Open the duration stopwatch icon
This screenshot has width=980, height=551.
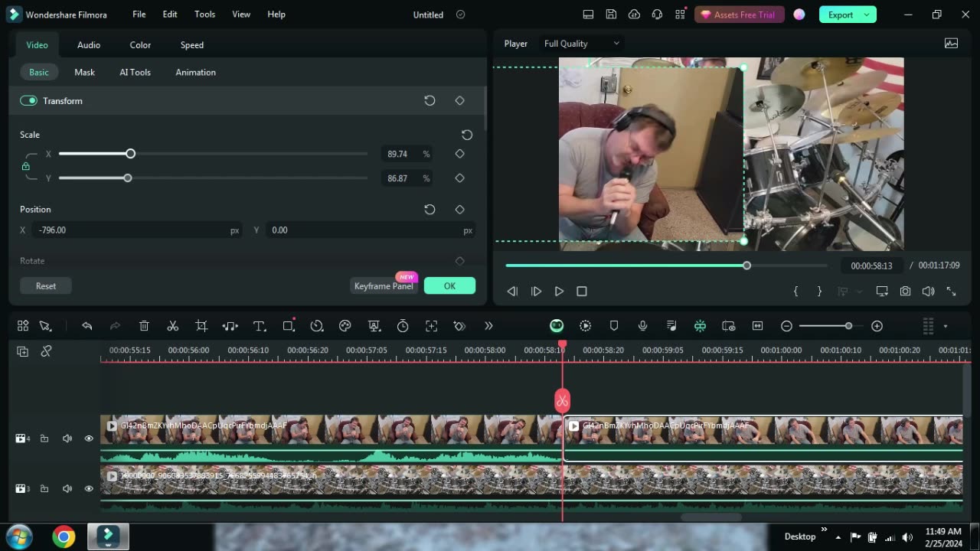tap(403, 326)
